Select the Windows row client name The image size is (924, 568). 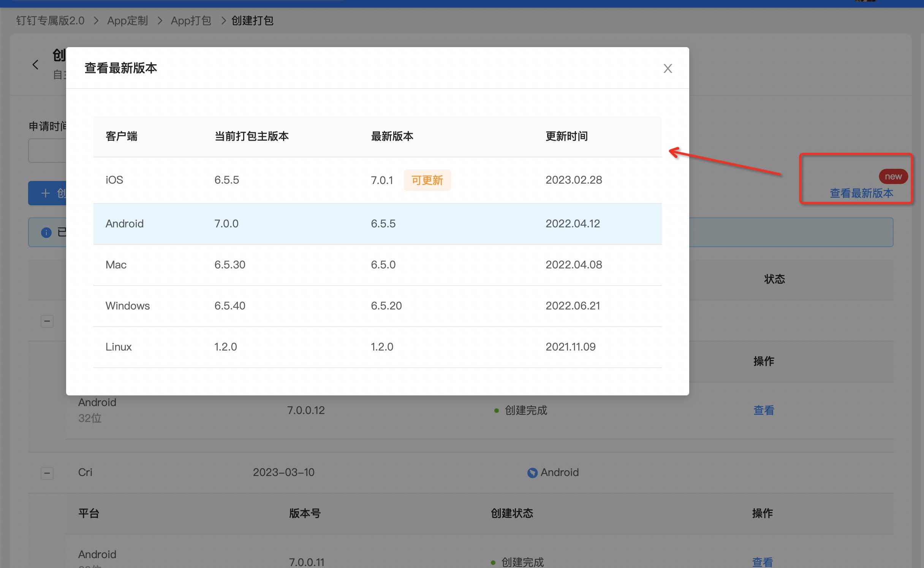tap(128, 306)
